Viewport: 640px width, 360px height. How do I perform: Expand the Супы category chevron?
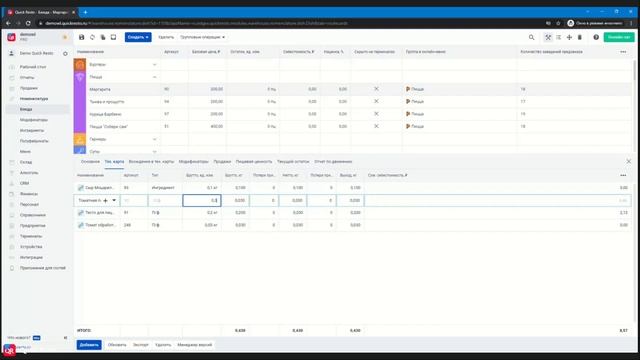tap(154, 151)
